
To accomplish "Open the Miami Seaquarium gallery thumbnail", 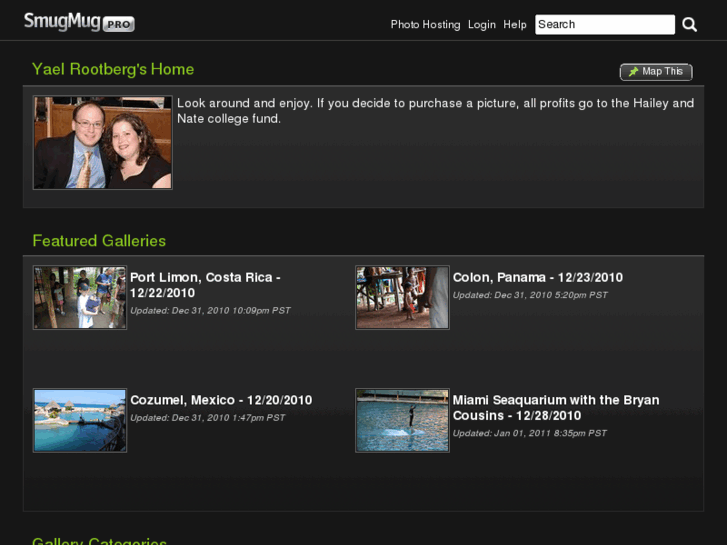I will [x=402, y=420].
